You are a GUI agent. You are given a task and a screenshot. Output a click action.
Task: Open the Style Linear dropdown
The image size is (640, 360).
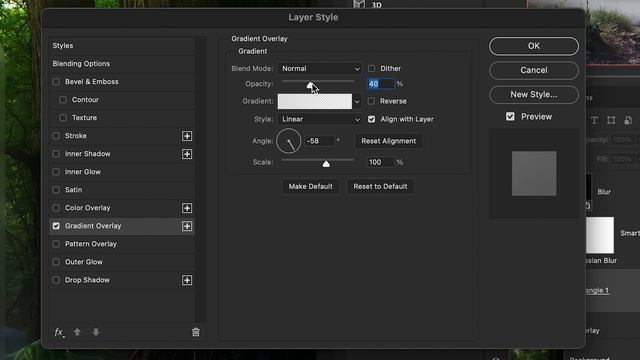pos(320,119)
